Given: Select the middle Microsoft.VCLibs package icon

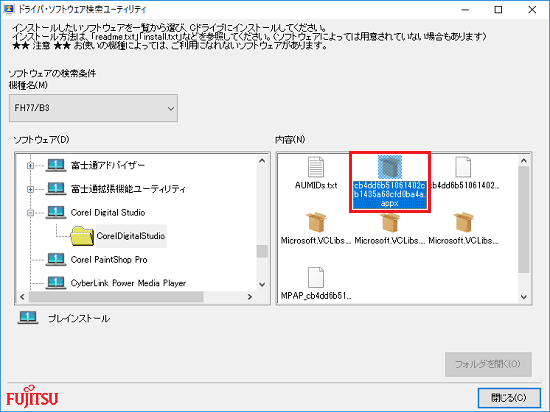Looking at the screenshot, I should pos(390,222).
